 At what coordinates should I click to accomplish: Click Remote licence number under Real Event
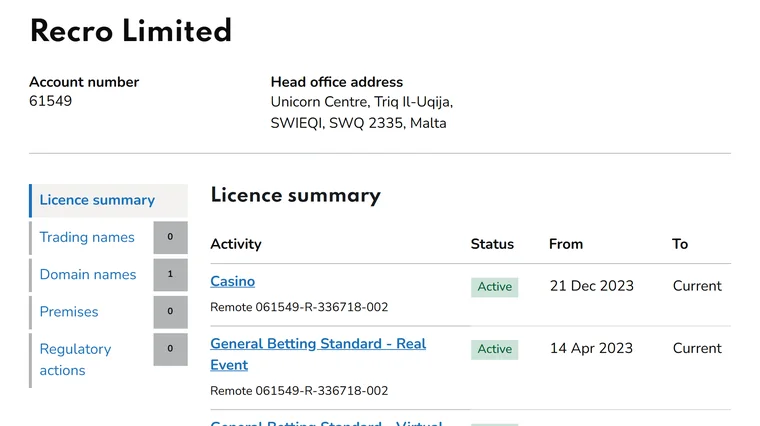299,391
